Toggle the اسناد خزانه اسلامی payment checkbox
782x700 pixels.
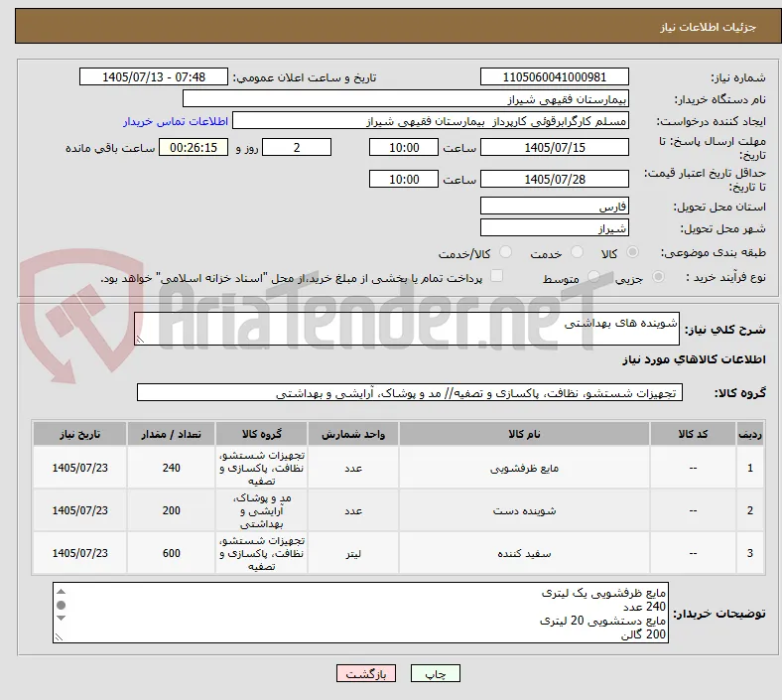tap(497, 275)
